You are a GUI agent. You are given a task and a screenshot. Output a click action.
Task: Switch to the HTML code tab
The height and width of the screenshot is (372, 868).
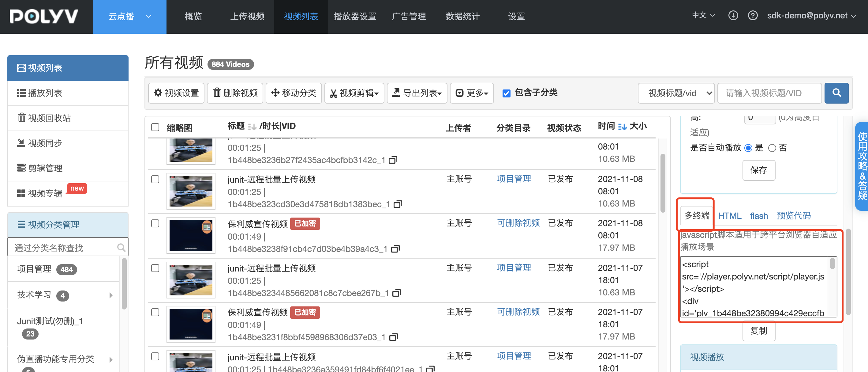pyautogui.click(x=730, y=216)
